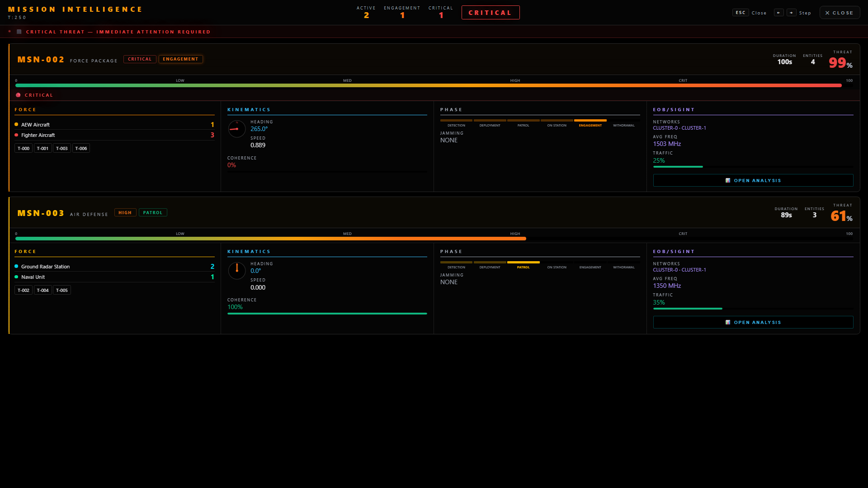Screen dimensions: 868x488
Task: Click the MSN-002 coherence 0% value
Action: [231, 165]
